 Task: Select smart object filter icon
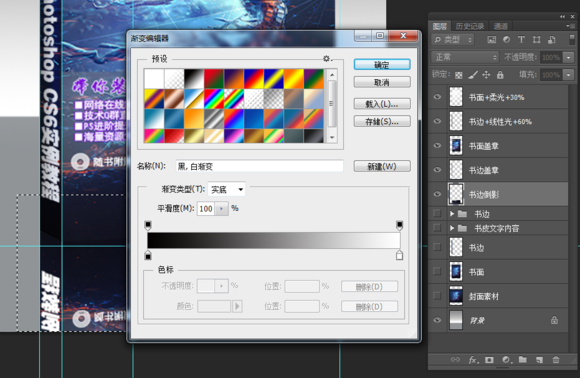(x=552, y=40)
